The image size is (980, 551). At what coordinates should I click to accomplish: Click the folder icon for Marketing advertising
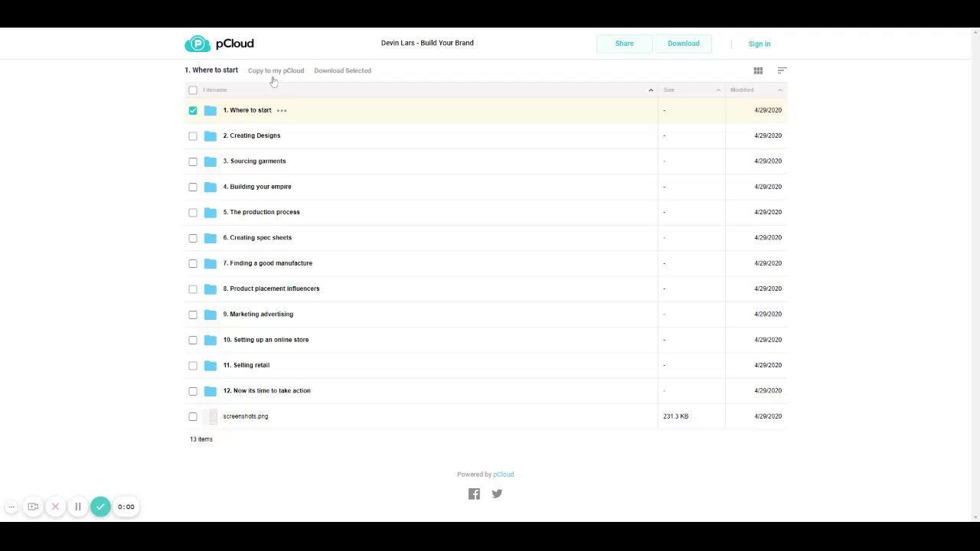[210, 315]
